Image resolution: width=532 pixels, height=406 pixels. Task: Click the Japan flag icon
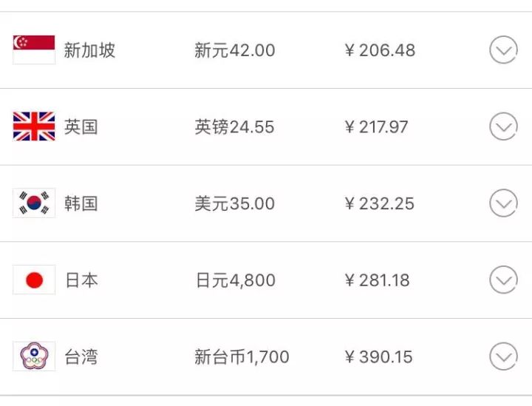(34, 280)
